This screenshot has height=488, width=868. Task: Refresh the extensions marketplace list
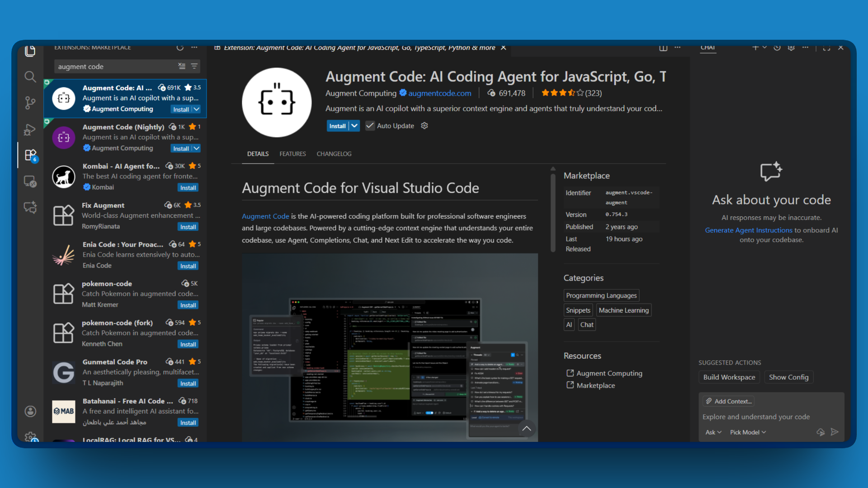(x=180, y=47)
